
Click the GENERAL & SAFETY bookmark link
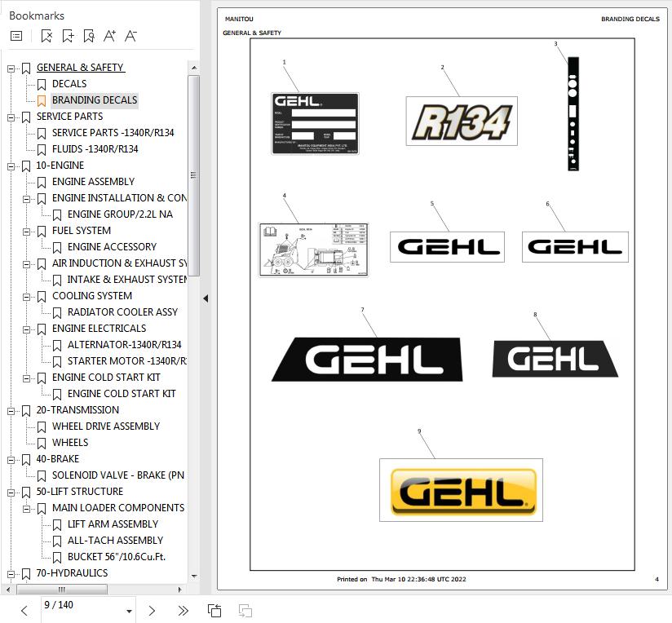80,67
